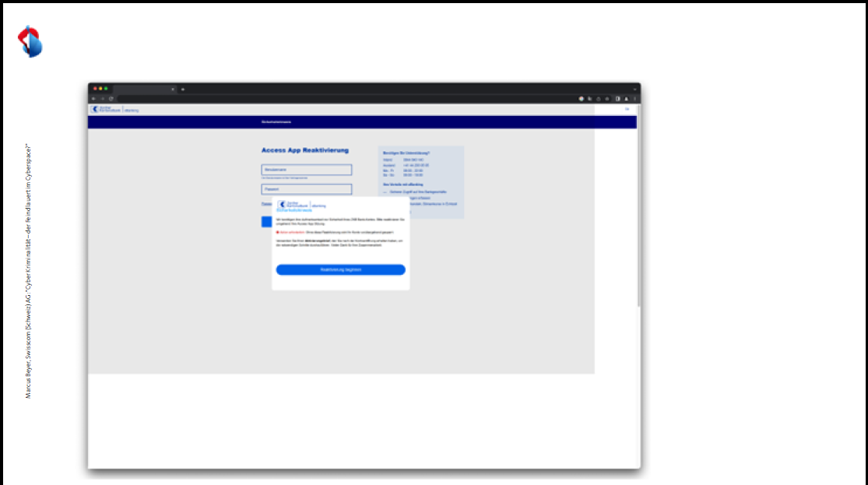
Task: Click the Passwort vergessen link
Action: [266, 203]
